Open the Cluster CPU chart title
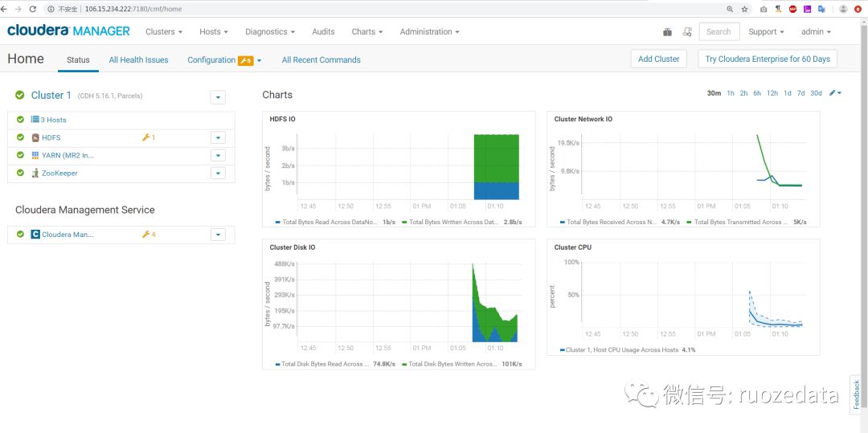This screenshot has height=433, width=868. (572, 247)
